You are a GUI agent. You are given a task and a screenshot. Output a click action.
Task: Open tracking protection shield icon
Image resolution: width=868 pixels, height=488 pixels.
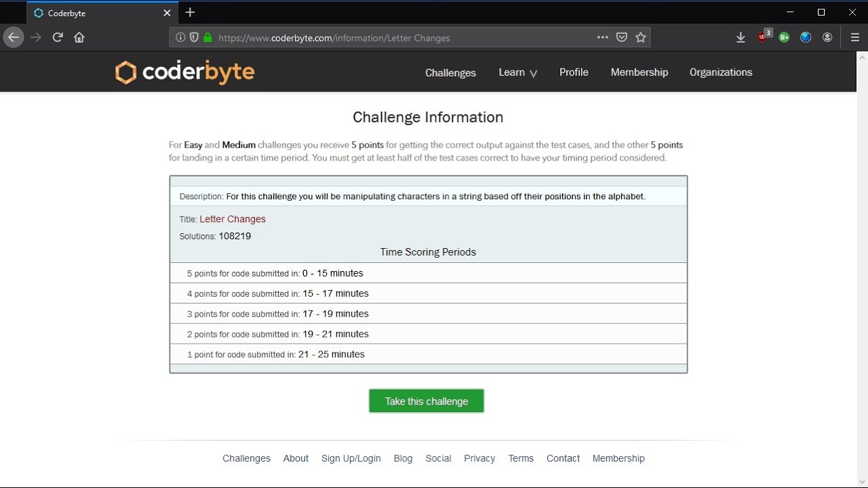point(194,38)
